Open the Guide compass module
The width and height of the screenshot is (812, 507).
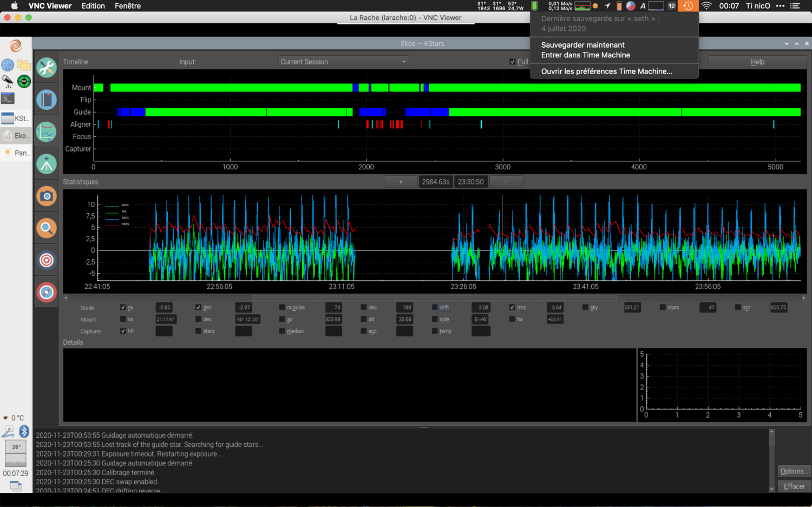coord(47,292)
